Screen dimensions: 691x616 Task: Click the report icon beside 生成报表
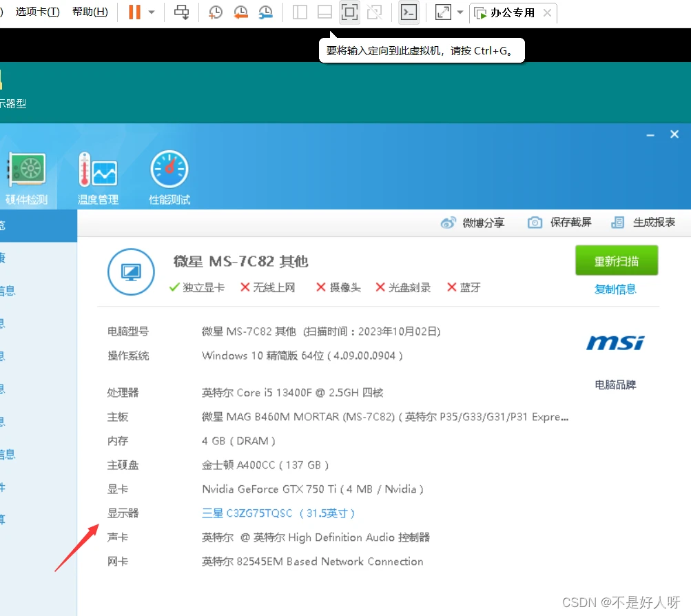617,223
